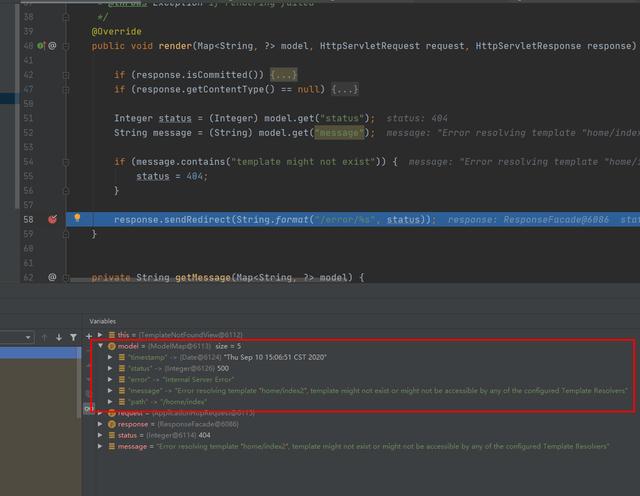This screenshot has width=640, height=496.
Task: Click the object icon next to model variable
Action: [112, 346]
